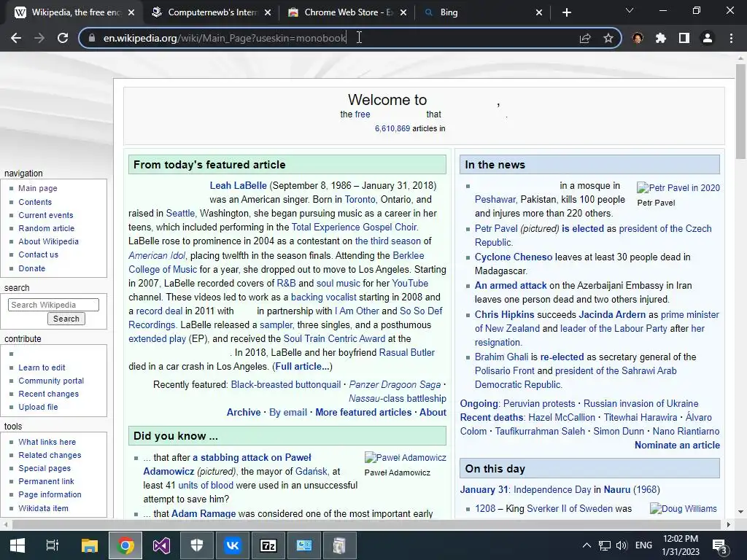Open VK app from taskbar
This screenshot has width=747, height=560.
coord(233,545)
